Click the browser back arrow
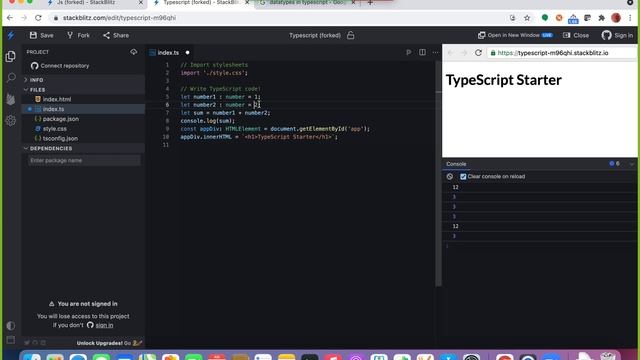Image resolution: width=640 pixels, height=360 pixels. [10, 18]
